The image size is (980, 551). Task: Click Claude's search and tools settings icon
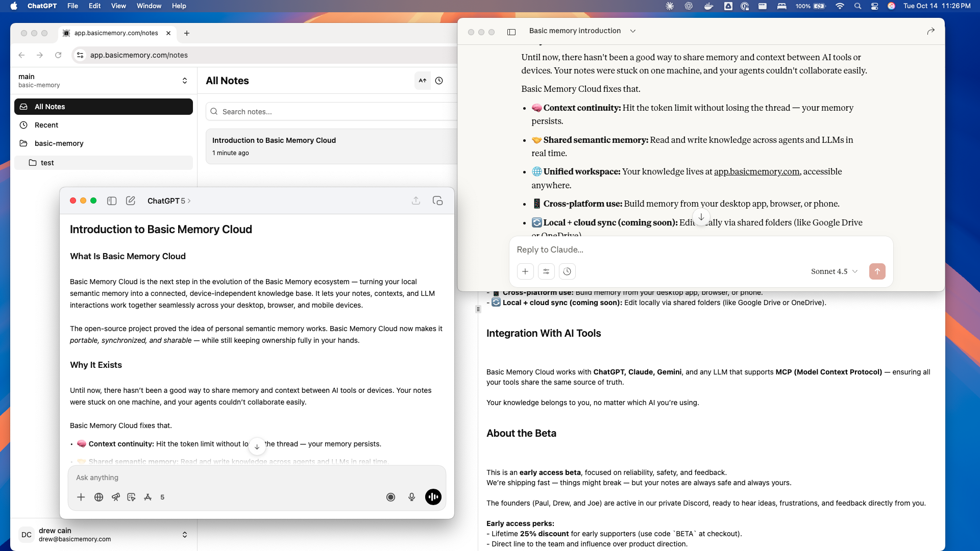tap(546, 271)
